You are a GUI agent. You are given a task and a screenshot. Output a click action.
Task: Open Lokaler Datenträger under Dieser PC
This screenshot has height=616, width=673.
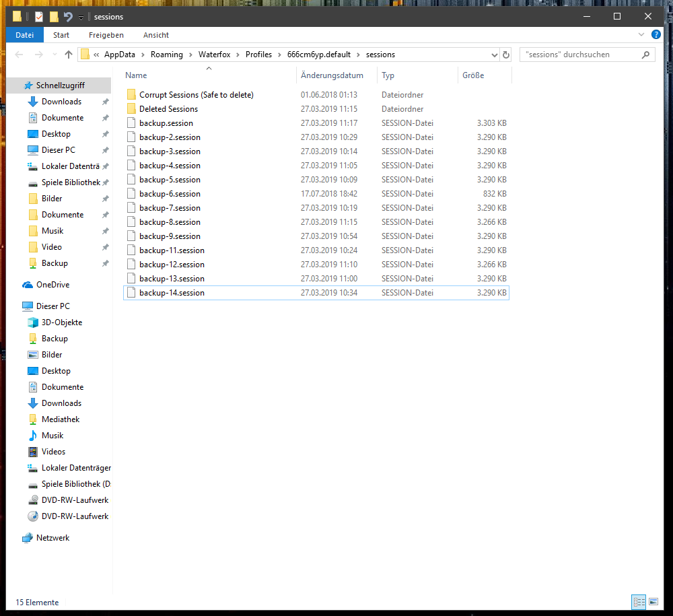coord(76,468)
